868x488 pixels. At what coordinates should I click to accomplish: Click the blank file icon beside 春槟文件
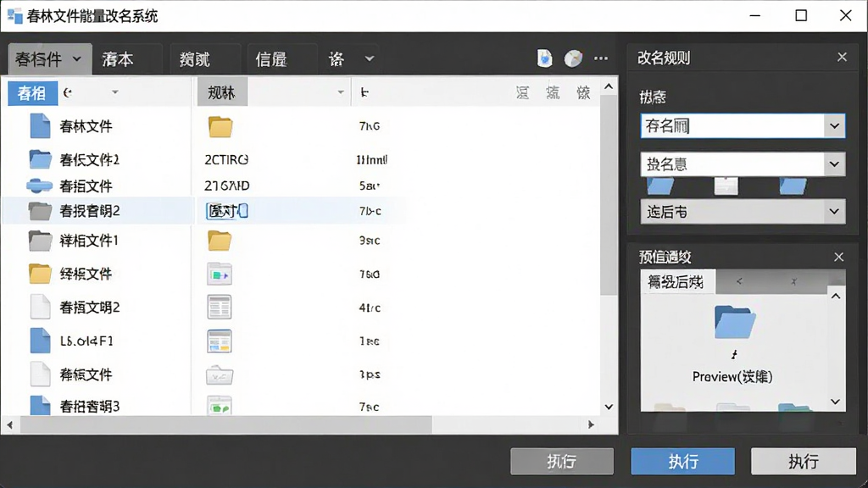[x=40, y=374]
